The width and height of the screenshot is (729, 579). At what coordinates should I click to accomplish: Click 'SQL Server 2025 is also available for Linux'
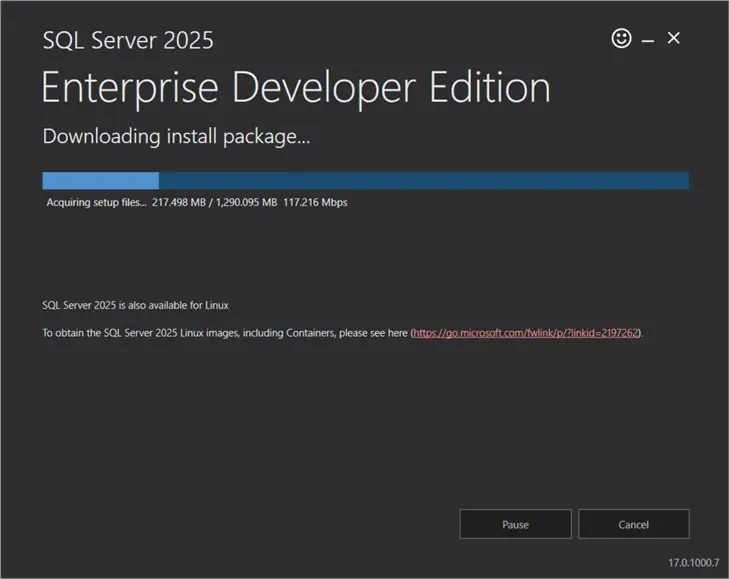coord(135,305)
